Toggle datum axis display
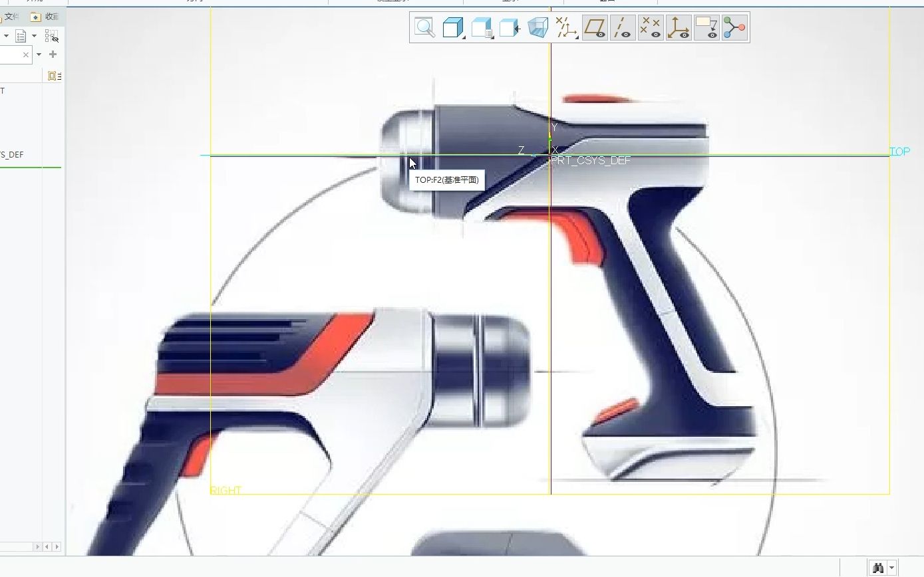 pos(623,27)
